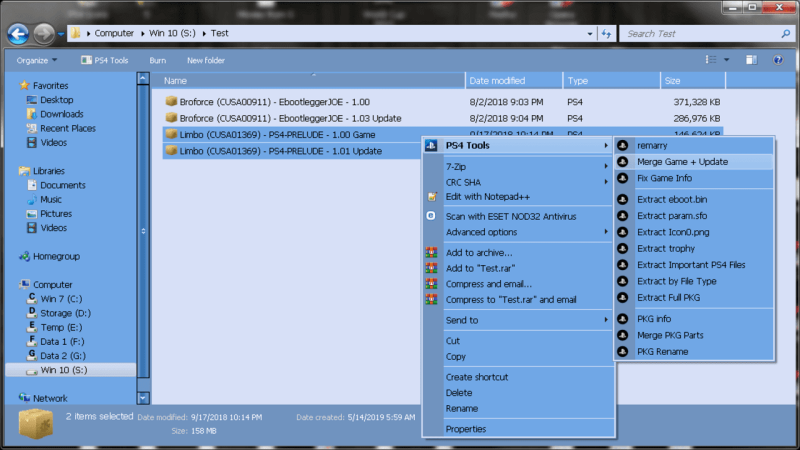
Task: Click the change view icon
Action: click(x=711, y=60)
